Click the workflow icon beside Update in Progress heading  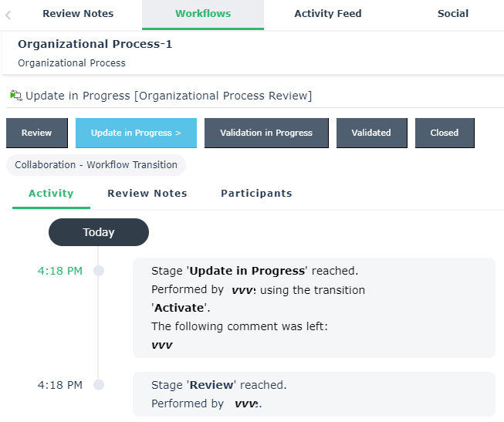coord(15,96)
